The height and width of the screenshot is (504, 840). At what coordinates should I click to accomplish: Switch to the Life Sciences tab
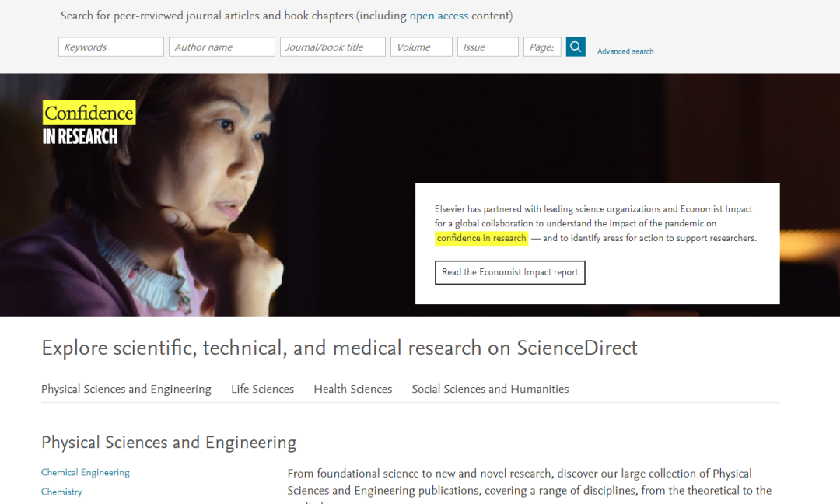[x=263, y=390]
